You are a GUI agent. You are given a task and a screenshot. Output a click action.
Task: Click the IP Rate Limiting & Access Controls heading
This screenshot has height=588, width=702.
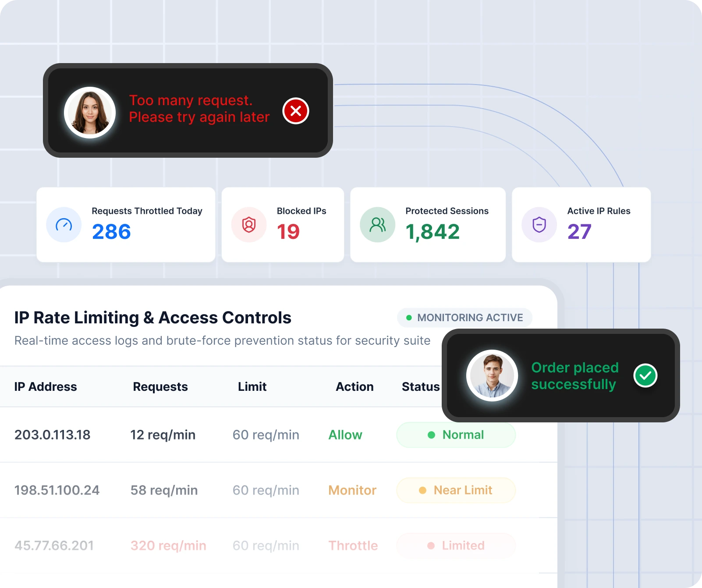coord(152,318)
